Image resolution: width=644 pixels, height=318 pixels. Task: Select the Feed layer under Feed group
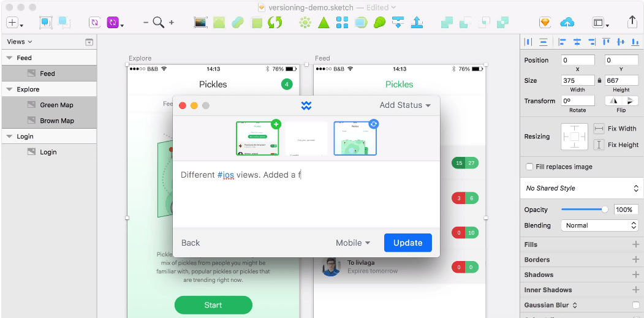(x=49, y=74)
